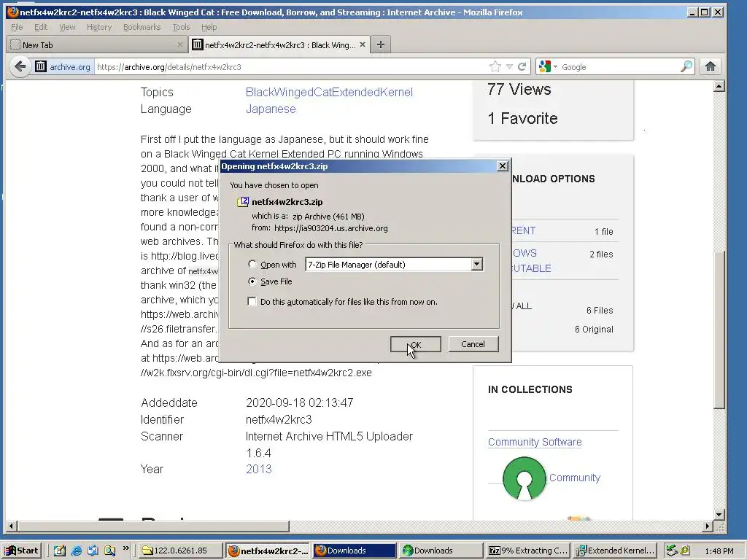Click the browser Back arrow button

(20, 66)
